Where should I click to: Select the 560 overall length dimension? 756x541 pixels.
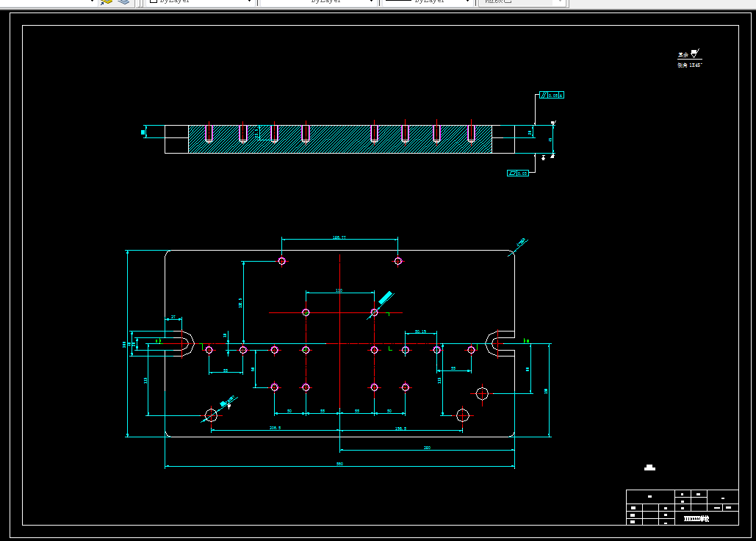(339, 464)
